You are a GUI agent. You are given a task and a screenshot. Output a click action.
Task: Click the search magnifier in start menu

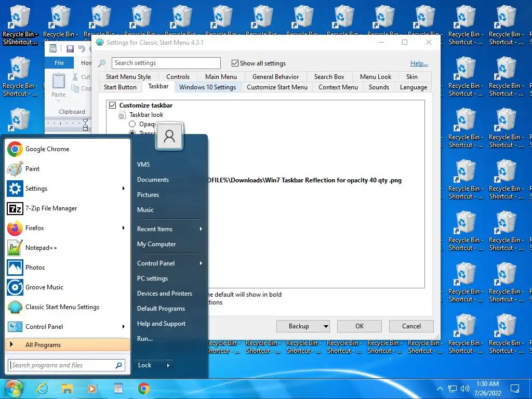tap(119, 365)
